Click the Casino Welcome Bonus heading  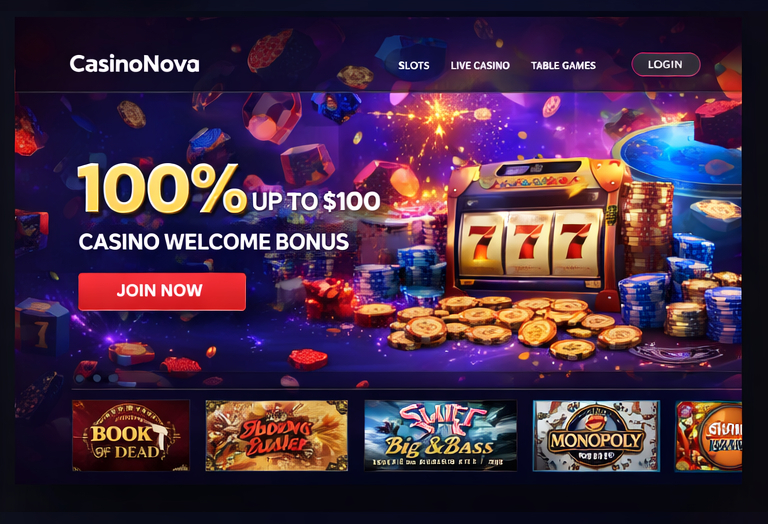click(x=214, y=242)
